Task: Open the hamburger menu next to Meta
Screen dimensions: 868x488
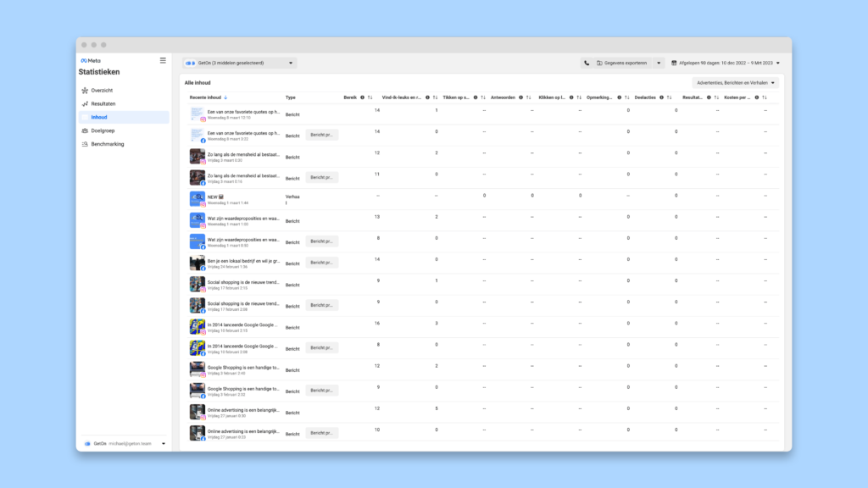Action: [x=163, y=60]
